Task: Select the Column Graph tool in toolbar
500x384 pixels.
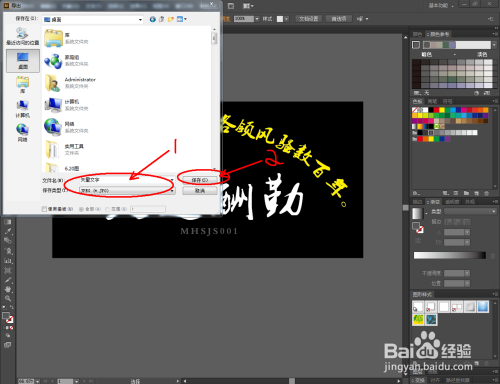Action: pyautogui.click(x=8, y=261)
